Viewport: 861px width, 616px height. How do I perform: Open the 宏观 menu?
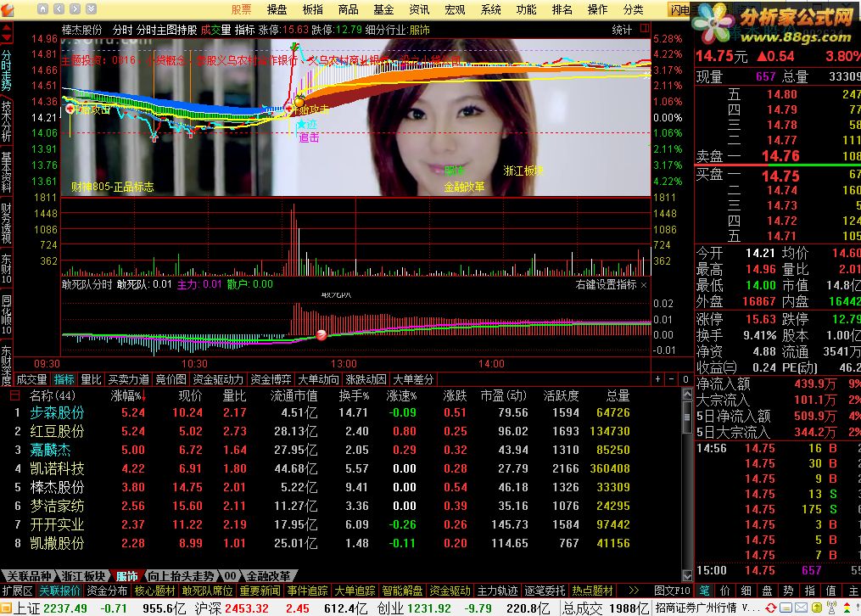click(x=455, y=9)
